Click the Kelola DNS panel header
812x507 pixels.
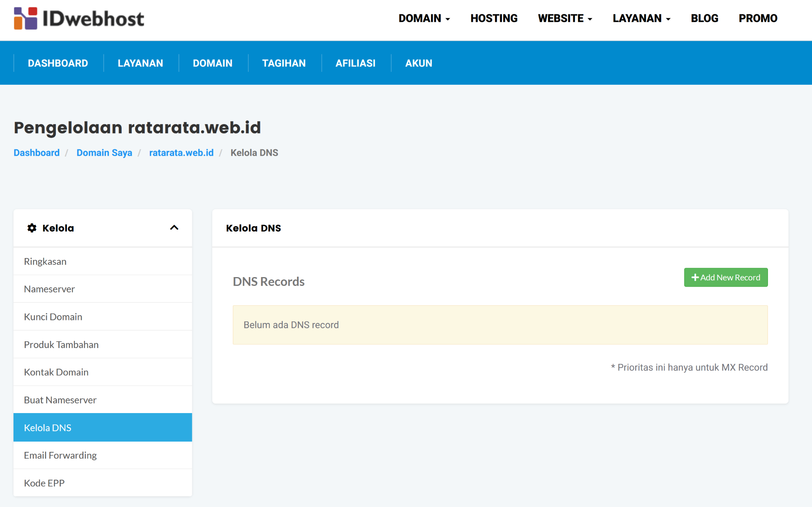click(x=500, y=228)
